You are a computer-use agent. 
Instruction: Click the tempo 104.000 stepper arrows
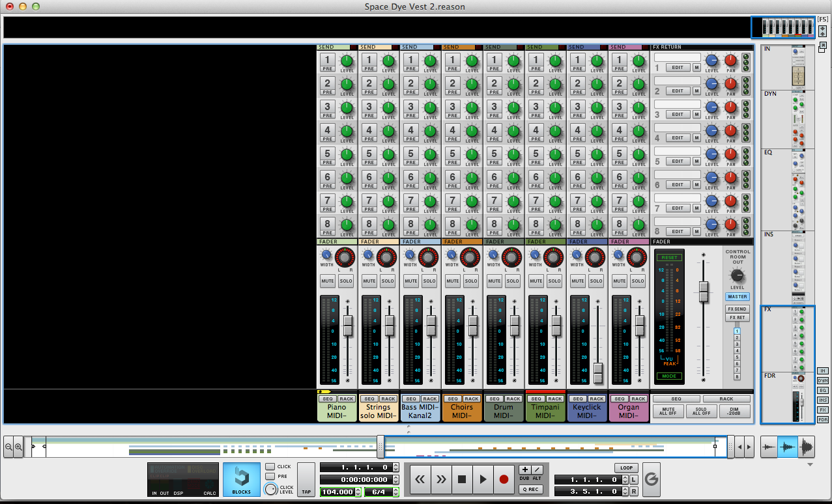(x=358, y=492)
